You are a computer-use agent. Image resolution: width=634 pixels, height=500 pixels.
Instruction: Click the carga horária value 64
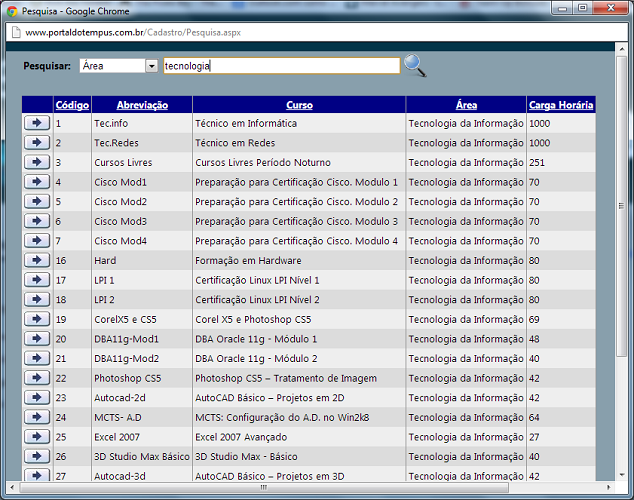point(534,418)
